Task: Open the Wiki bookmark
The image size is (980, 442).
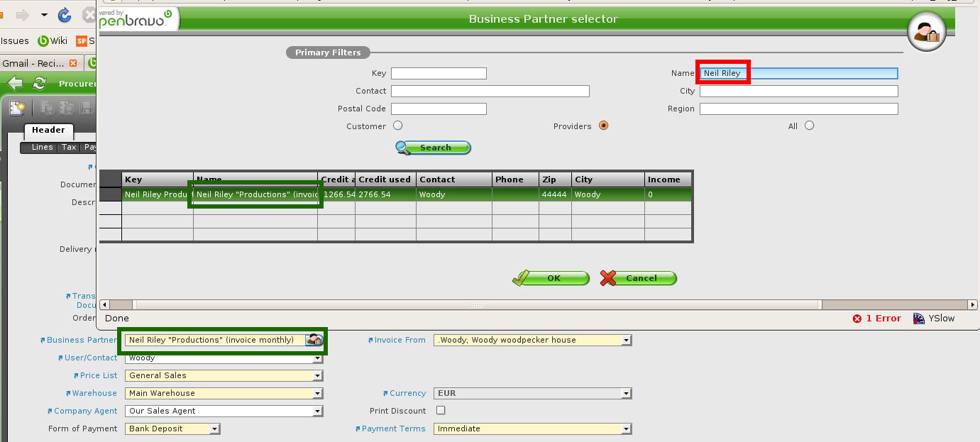Action: (53, 40)
